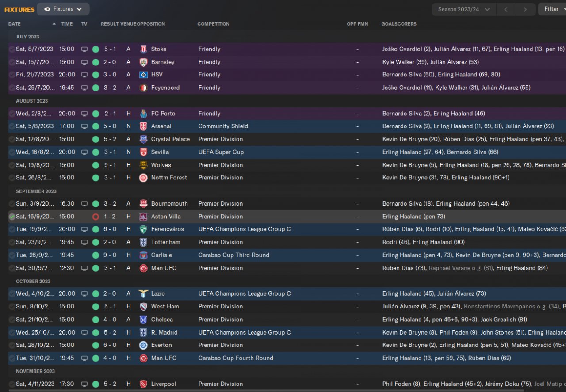Viewport: 566px width, 392px height.
Task: Click the Arsenal club crest
Action: coord(143,126)
